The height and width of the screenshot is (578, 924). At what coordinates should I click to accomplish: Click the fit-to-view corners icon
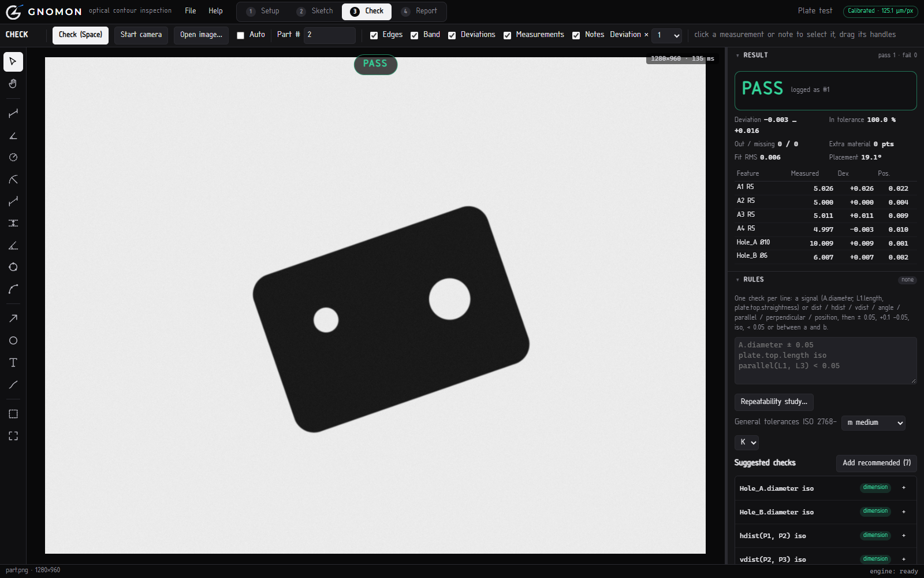[x=13, y=436]
